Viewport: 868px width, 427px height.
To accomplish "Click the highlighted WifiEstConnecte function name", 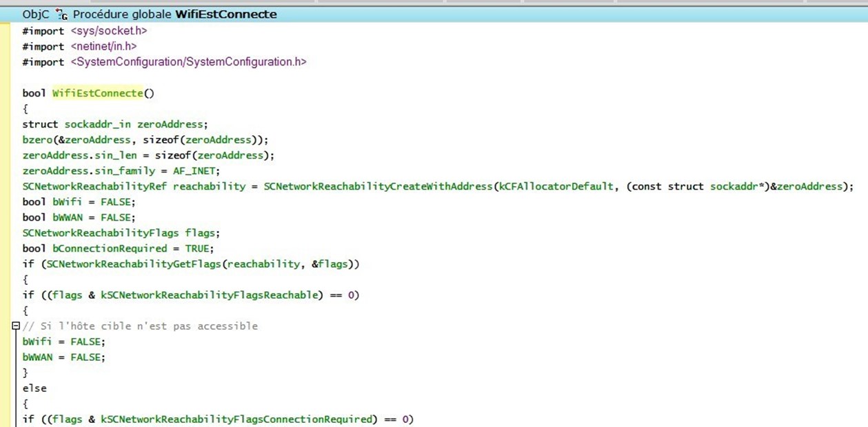I will pos(98,93).
